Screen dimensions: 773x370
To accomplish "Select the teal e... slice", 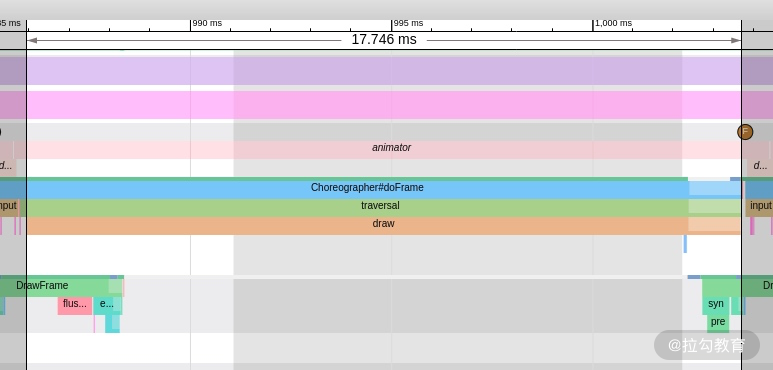I will 107,305.
